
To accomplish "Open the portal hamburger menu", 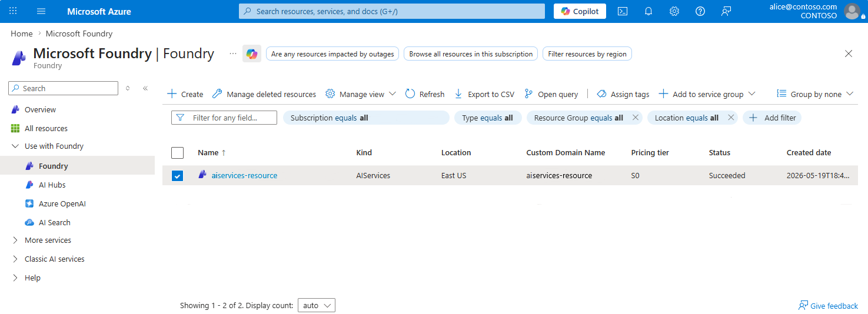I will tap(41, 11).
